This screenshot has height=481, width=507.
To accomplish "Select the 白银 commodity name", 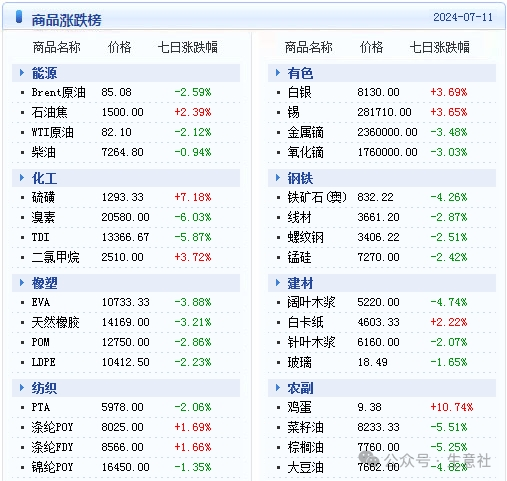I will pyautogui.click(x=299, y=92).
